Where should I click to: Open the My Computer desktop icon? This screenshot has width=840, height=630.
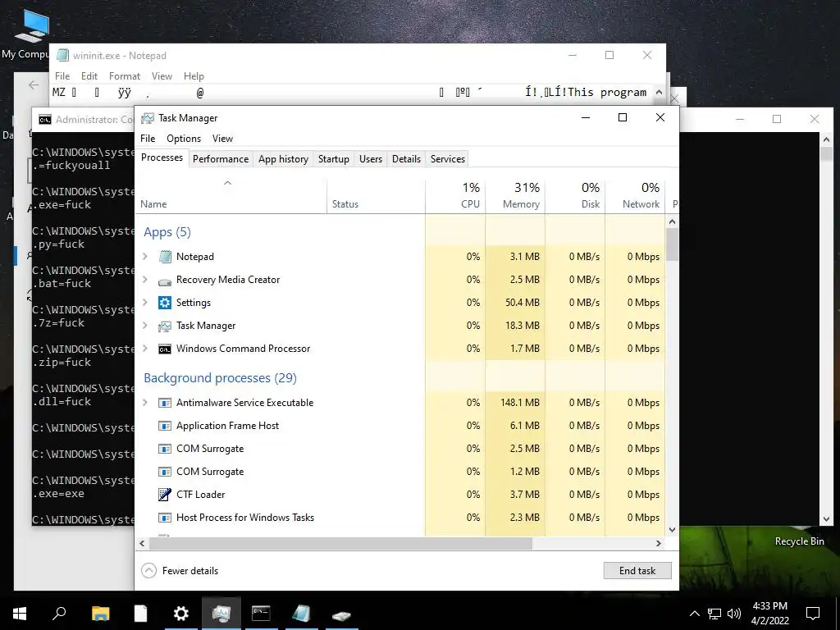coord(31,33)
